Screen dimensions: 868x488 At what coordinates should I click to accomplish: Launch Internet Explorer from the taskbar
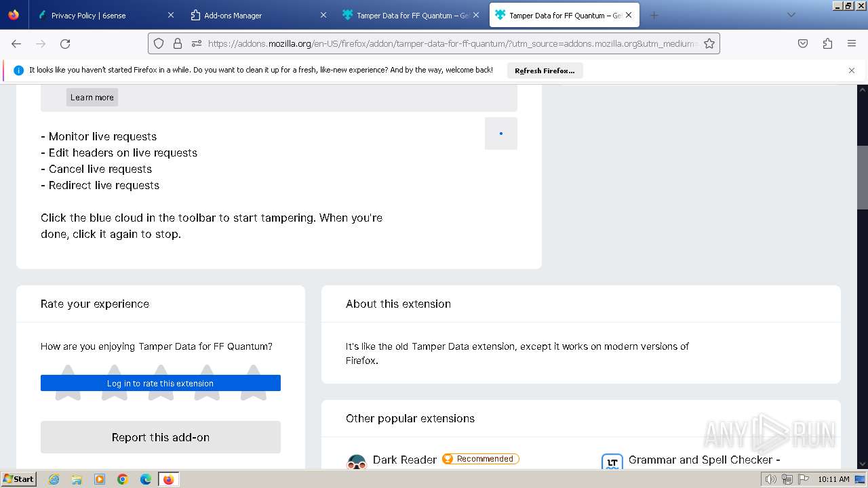54,479
